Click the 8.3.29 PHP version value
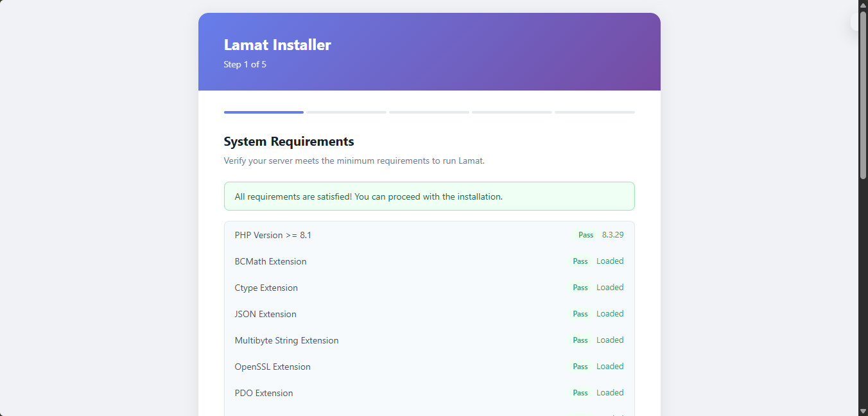 coord(613,235)
